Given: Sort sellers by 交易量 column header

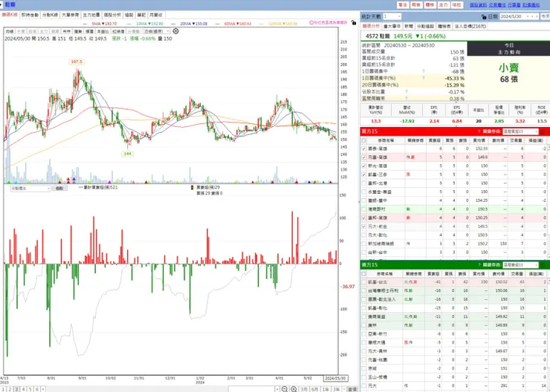Looking at the screenshot, I should (517, 274).
